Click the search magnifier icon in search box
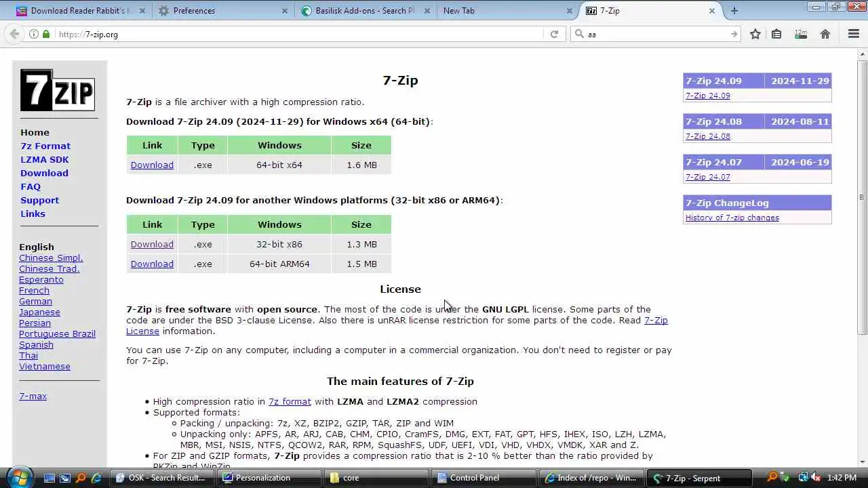Image resolution: width=868 pixels, height=488 pixels. click(x=579, y=34)
